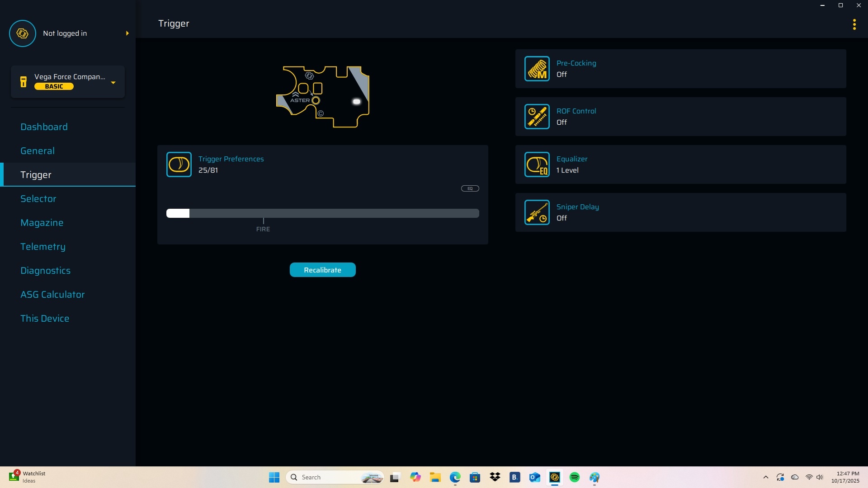
Task: Click the trigger position slider bar
Action: coord(322,213)
